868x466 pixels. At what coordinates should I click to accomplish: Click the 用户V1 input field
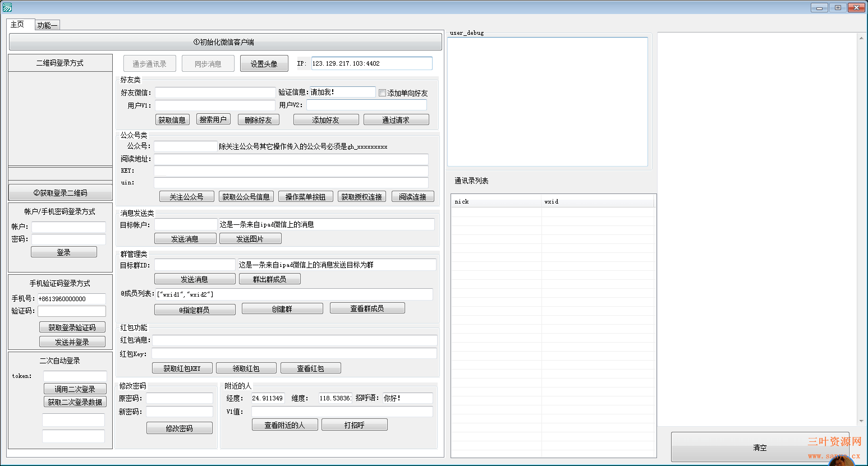pyautogui.click(x=215, y=105)
